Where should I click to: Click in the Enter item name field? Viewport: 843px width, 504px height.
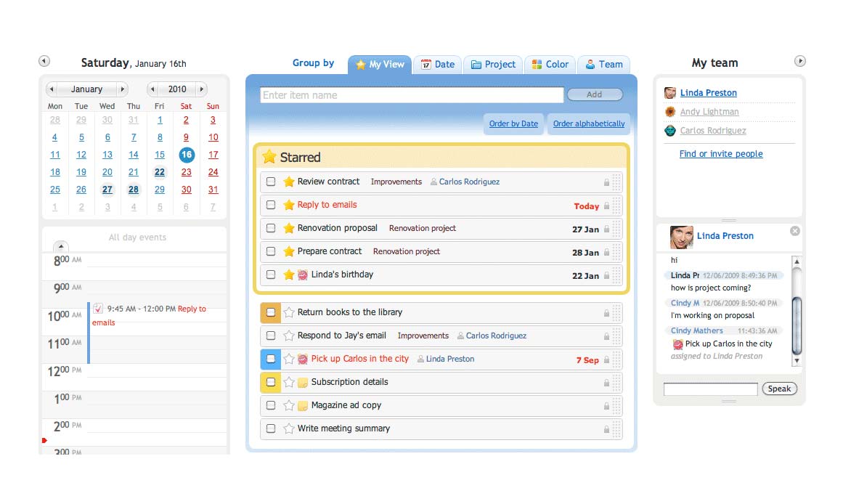(x=412, y=95)
